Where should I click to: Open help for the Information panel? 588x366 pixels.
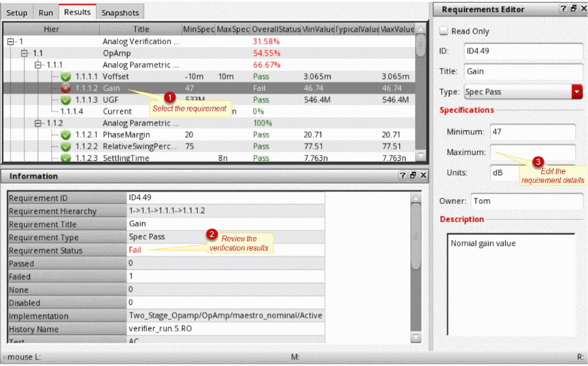[402, 175]
